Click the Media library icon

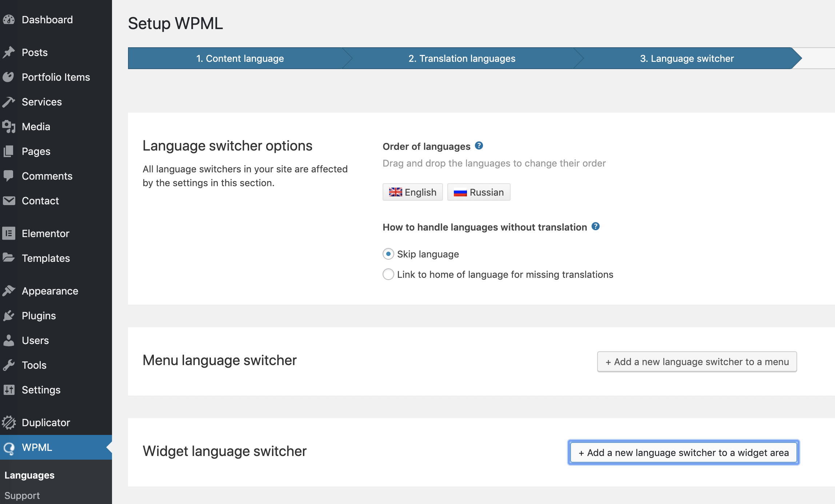tap(9, 127)
